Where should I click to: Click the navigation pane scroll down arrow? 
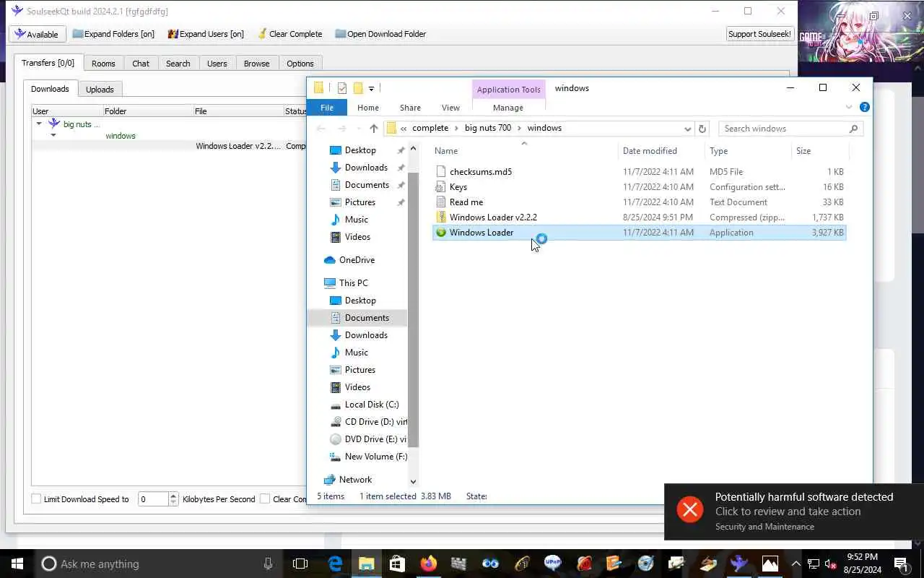pyautogui.click(x=413, y=481)
